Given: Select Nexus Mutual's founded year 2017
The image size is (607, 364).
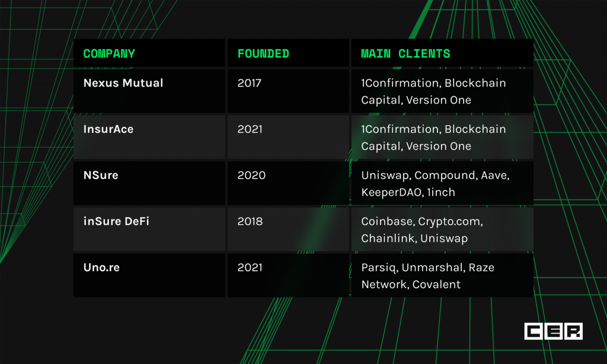Looking at the screenshot, I should pyautogui.click(x=250, y=83).
